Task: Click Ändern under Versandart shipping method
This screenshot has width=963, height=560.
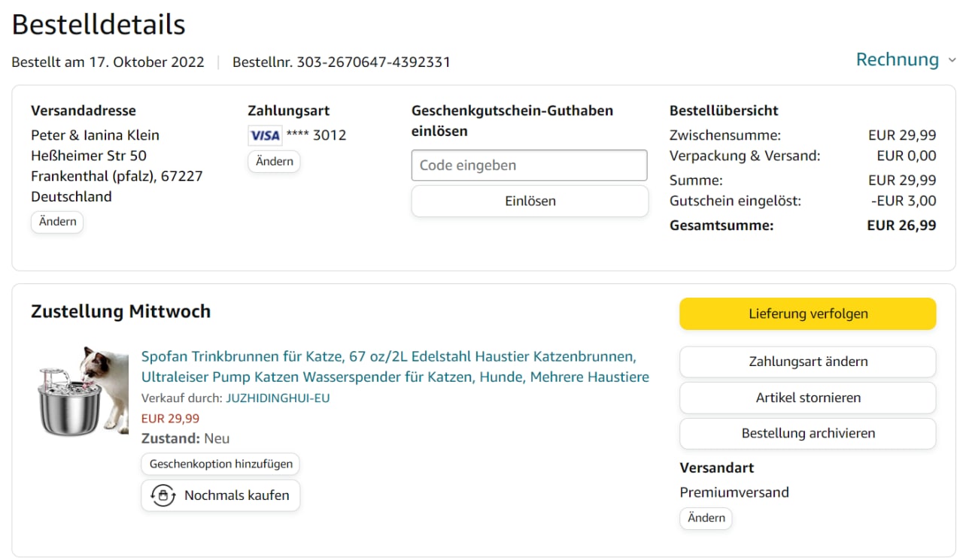Action: tap(706, 518)
